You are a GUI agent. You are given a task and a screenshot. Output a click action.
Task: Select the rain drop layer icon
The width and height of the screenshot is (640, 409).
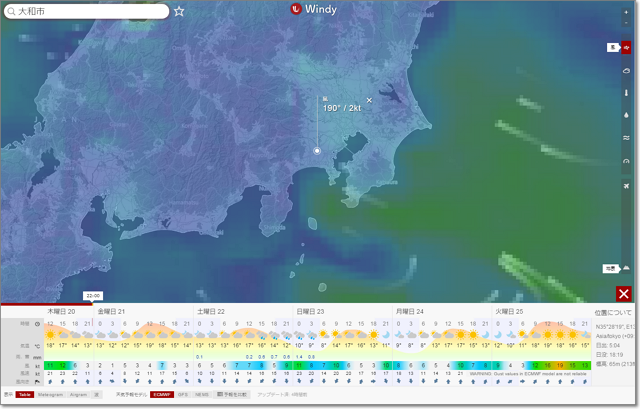pos(626,115)
